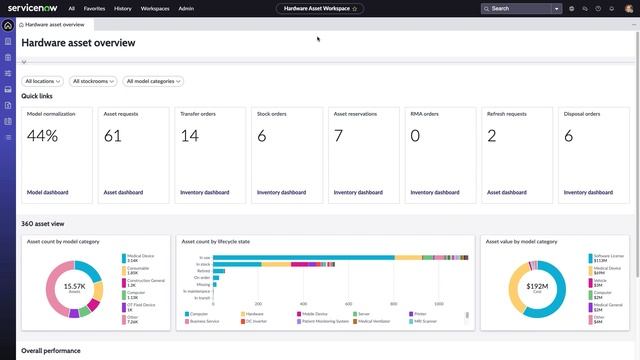
Task: Toggle DC Inverter in the lifecycle legend
Action: tap(254, 321)
